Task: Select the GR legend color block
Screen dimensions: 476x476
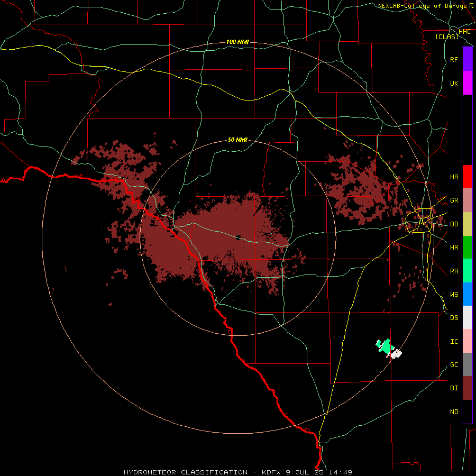Action: (467, 200)
